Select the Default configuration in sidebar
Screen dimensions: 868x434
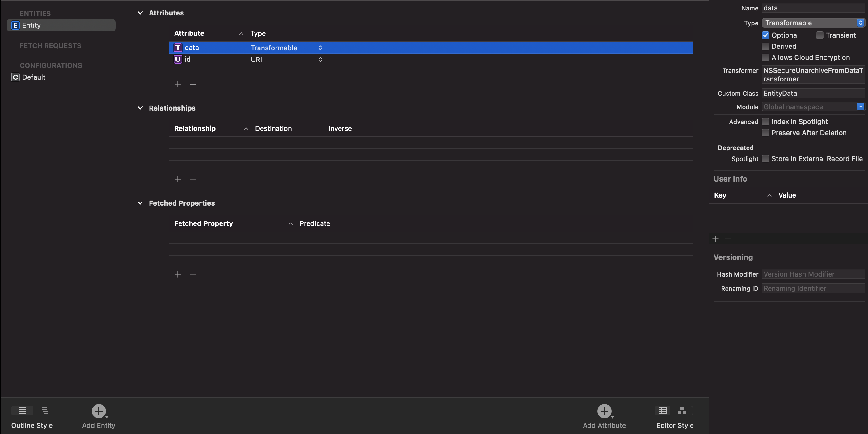coord(33,77)
